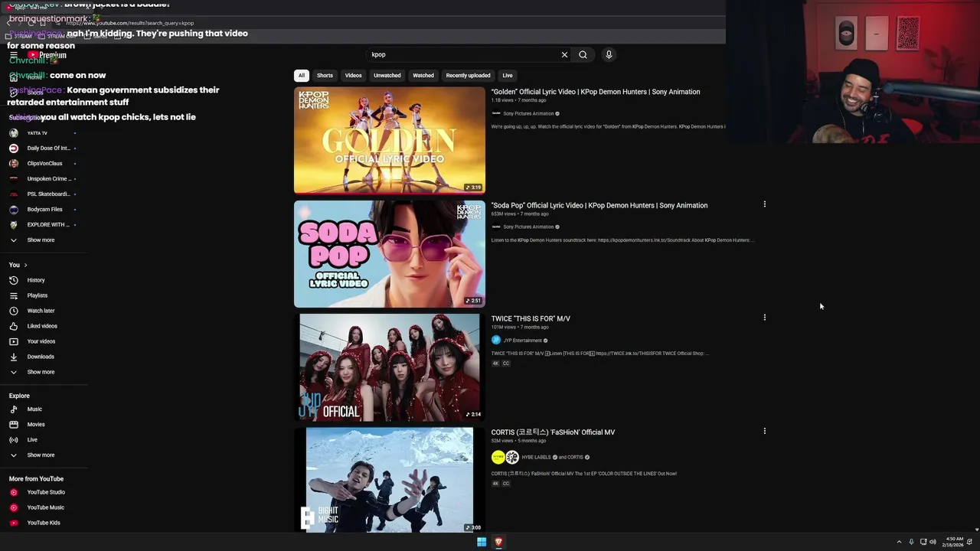
Task: Clear the search box with the X icon
Action: pos(564,54)
